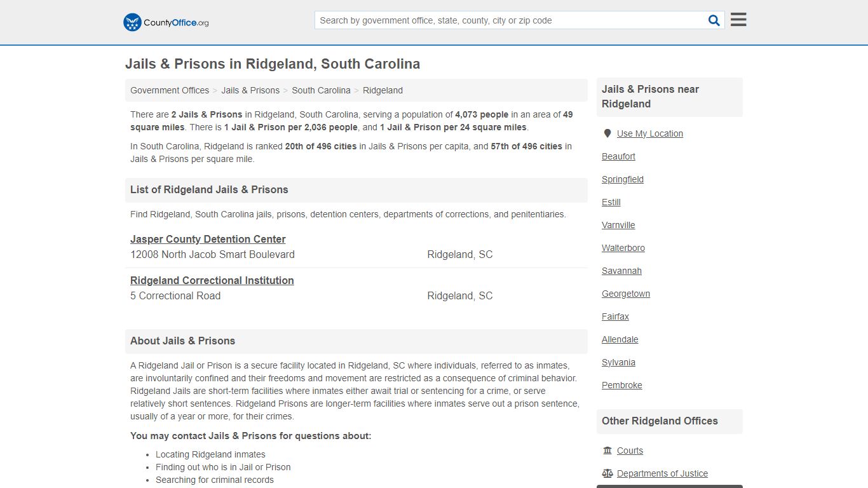The height and width of the screenshot is (488, 868).
Task: Click the About Jails & Prisons heading
Action: pos(182,341)
